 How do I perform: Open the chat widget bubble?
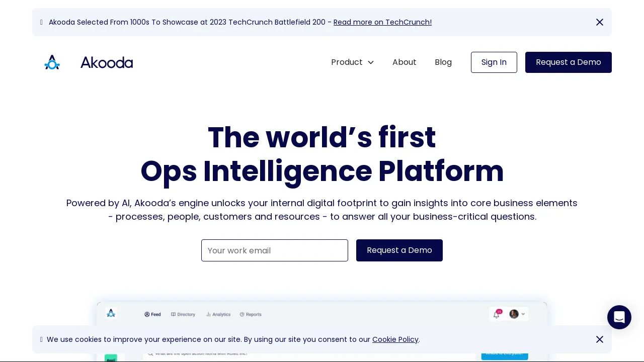point(619,317)
